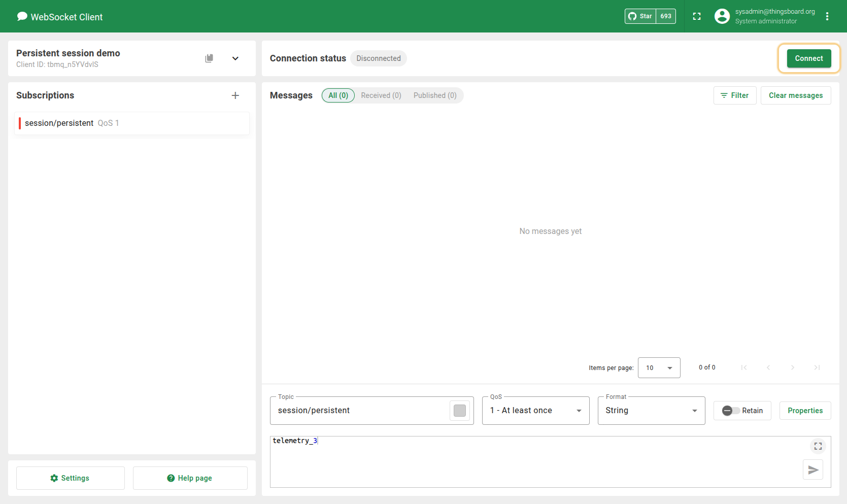This screenshot has height=504, width=847.
Task: Open the three-dot menu in the header
Action: 827,16
